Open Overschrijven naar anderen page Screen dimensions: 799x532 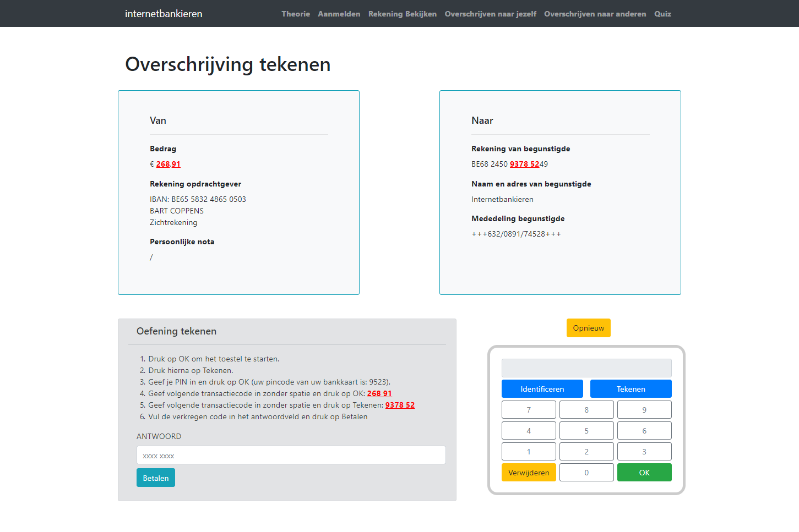coord(595,14)
